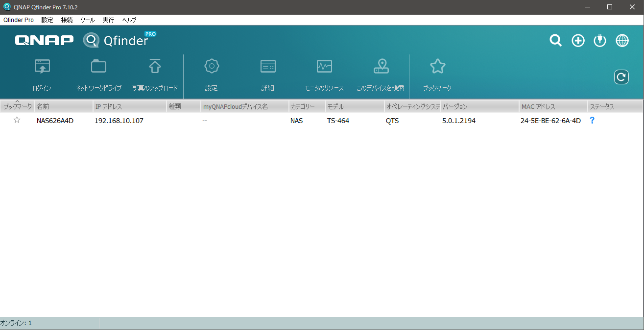Click the Bookmark (ブックマーク) star toolbar icon
Screen dimensions: 644x330
pos(437,66)
